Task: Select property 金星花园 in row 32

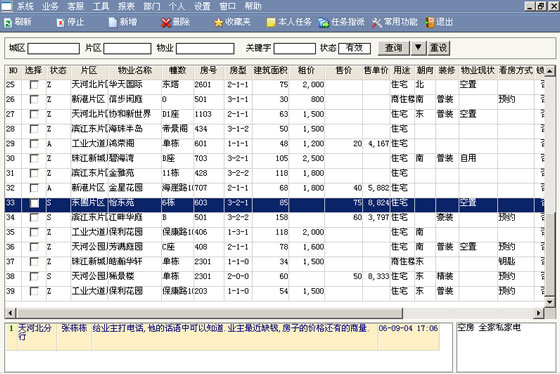Action: (x=126, y=188)
